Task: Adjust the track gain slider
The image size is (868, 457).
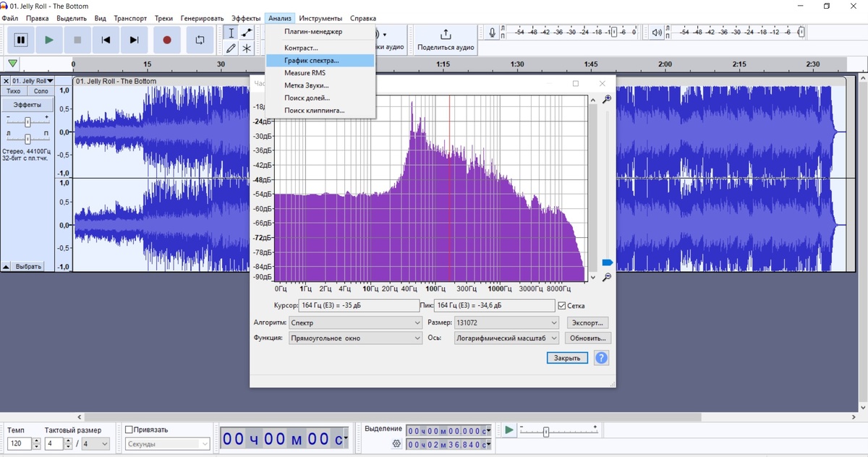Action: coord(27,121)
